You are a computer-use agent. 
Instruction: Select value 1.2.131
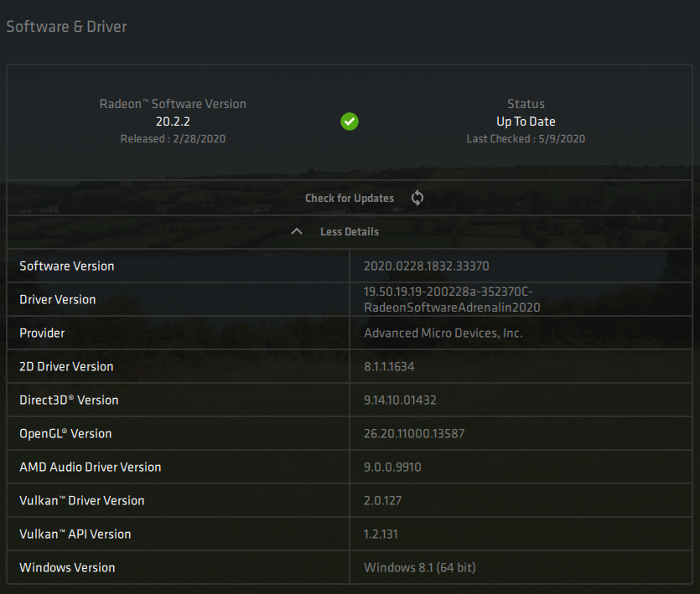(x=381, y=534)
